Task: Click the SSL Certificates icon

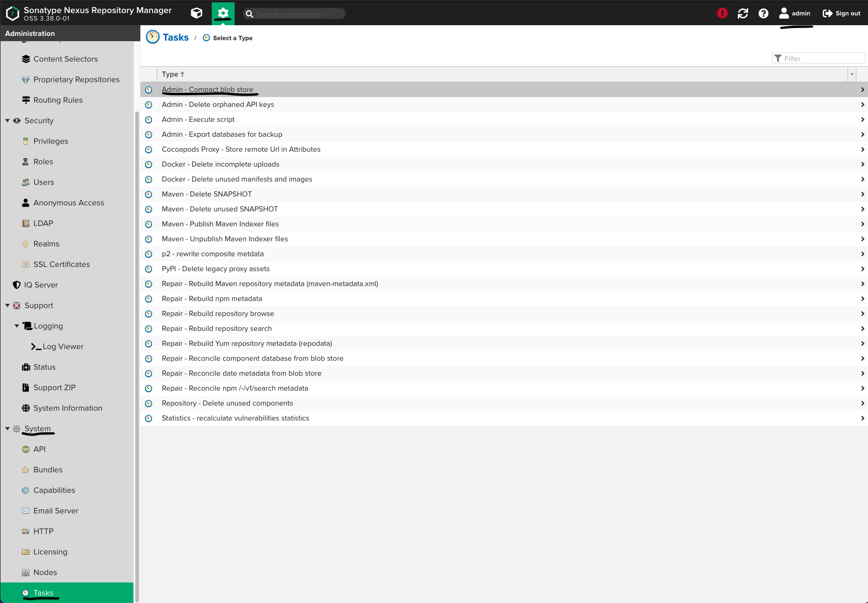Action: pos(26,264)
